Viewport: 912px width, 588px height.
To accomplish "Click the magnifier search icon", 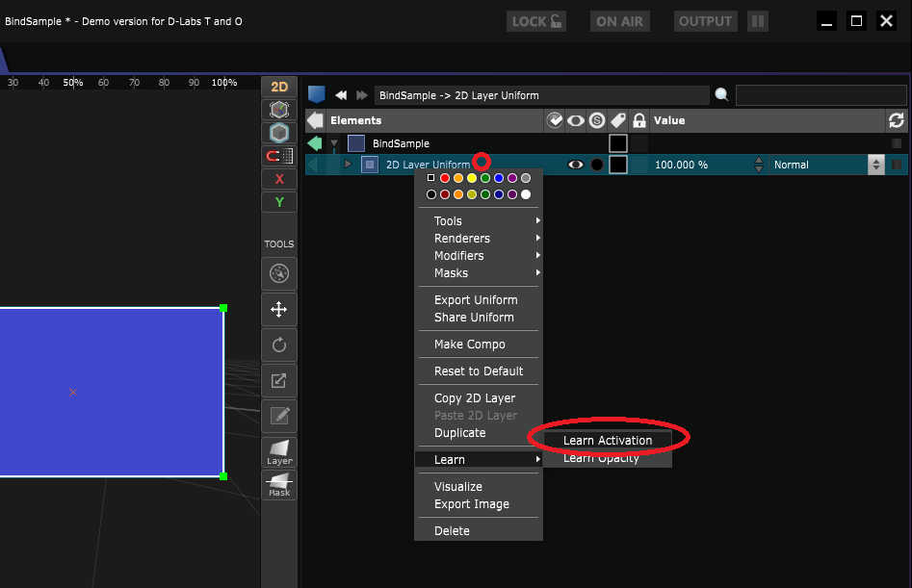I will 722,94.
